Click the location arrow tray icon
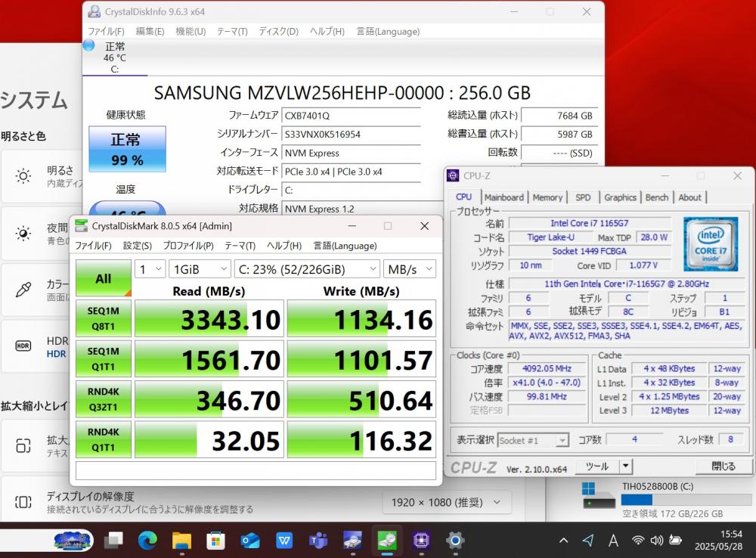 [x=587, y=541]
